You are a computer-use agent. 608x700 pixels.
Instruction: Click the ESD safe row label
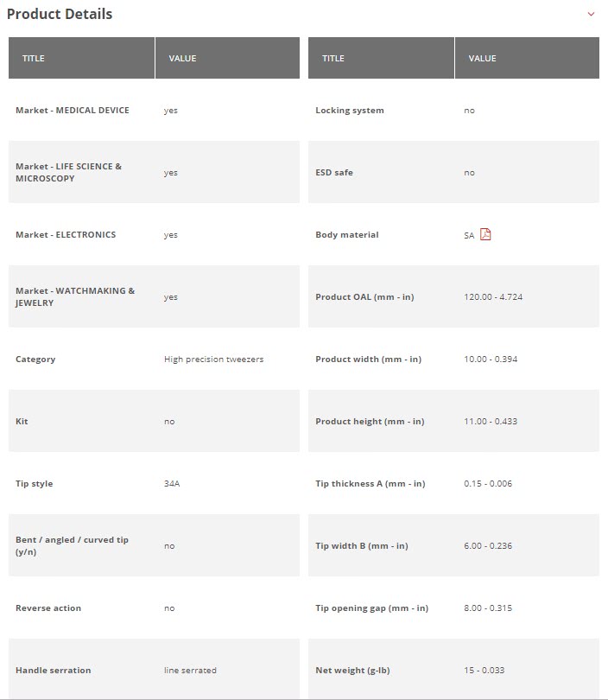click(x=334, y=172)
